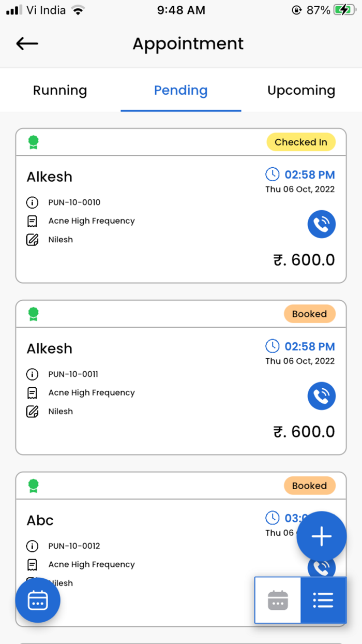
Task: Tap the info icon beside PUN-10-0011
Action: click(x=32, y=374)
